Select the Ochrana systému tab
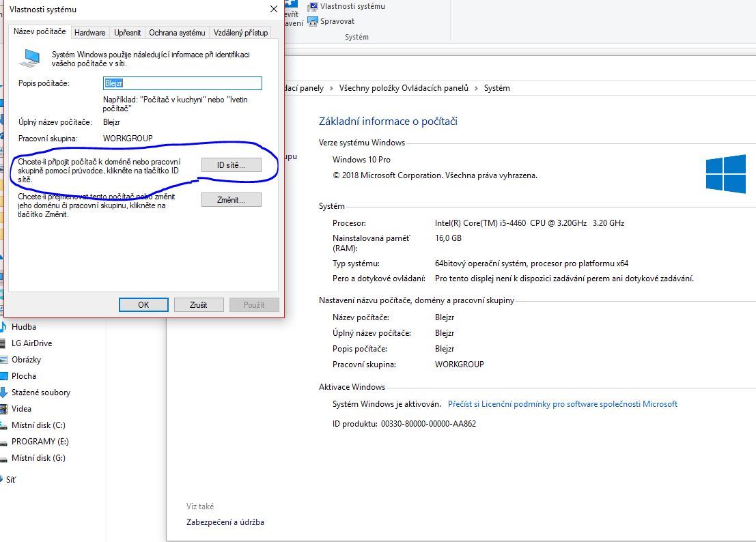This screenshot has width=756, height=542. tap(177, 33)
